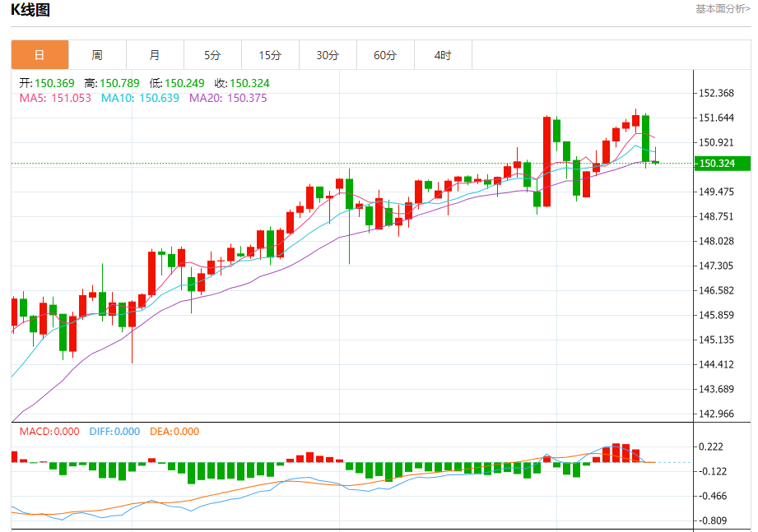
Task: Switch to the 月 monthly tab
Action: click(155, 55)
